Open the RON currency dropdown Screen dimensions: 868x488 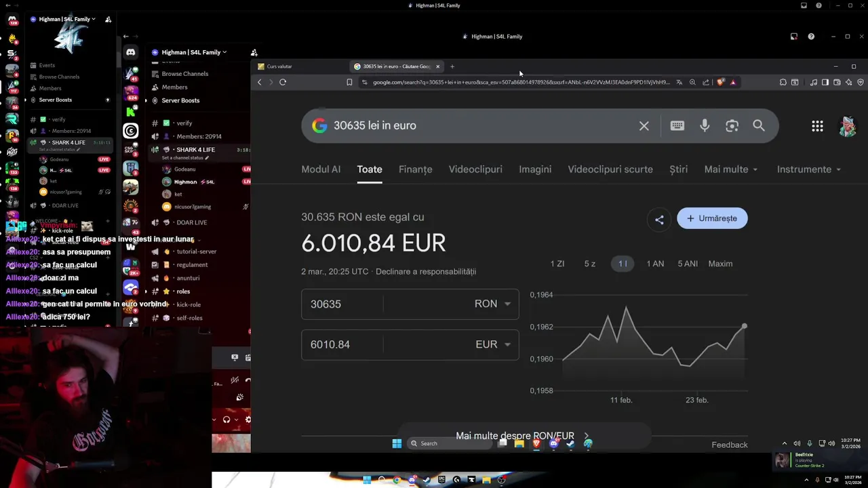tap(493, 304)
